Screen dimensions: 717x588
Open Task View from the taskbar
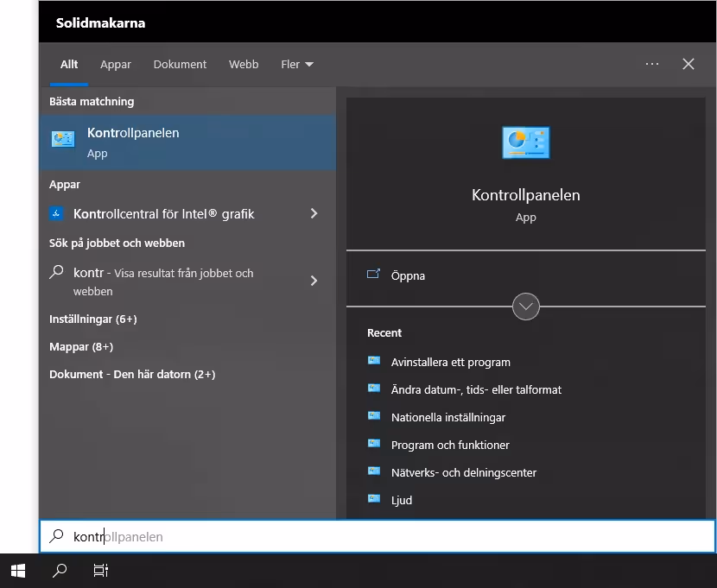point(100,571)
